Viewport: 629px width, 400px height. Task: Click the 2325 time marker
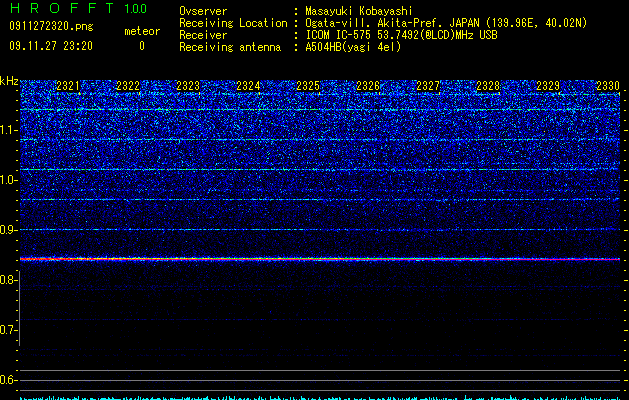click(x=308, y=86)
